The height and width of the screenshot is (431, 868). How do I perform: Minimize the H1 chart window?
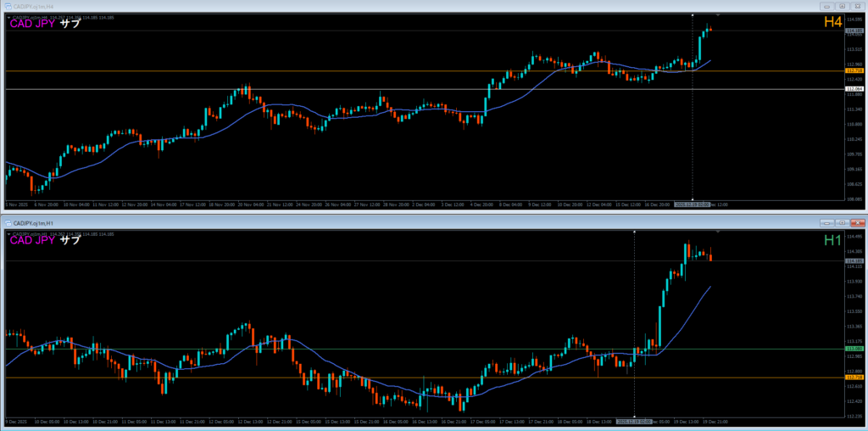[826, 222]
